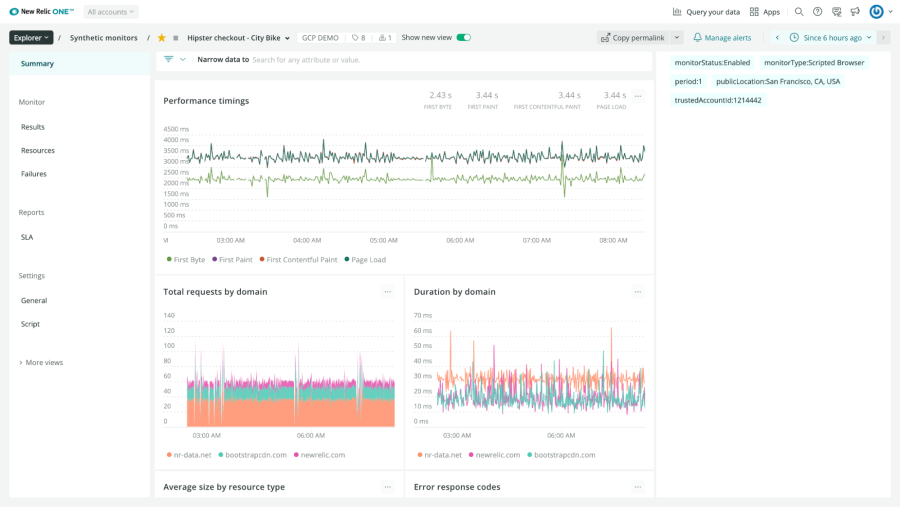900x507 pixels.
Task: Go to previous time range arrow
Action: (777, 38)
